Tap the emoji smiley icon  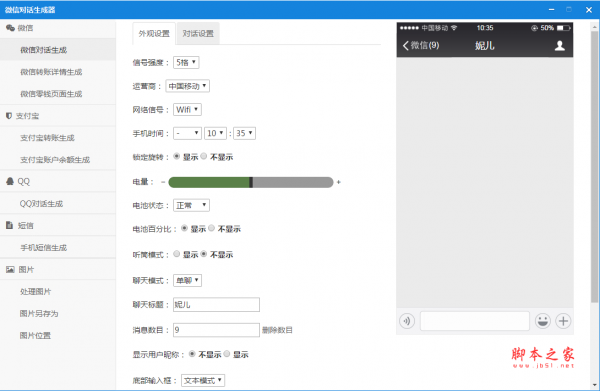tap(543, 321)
